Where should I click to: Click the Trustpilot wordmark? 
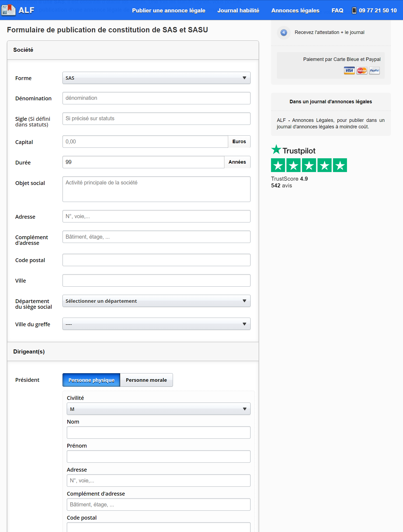click(299, 151)
